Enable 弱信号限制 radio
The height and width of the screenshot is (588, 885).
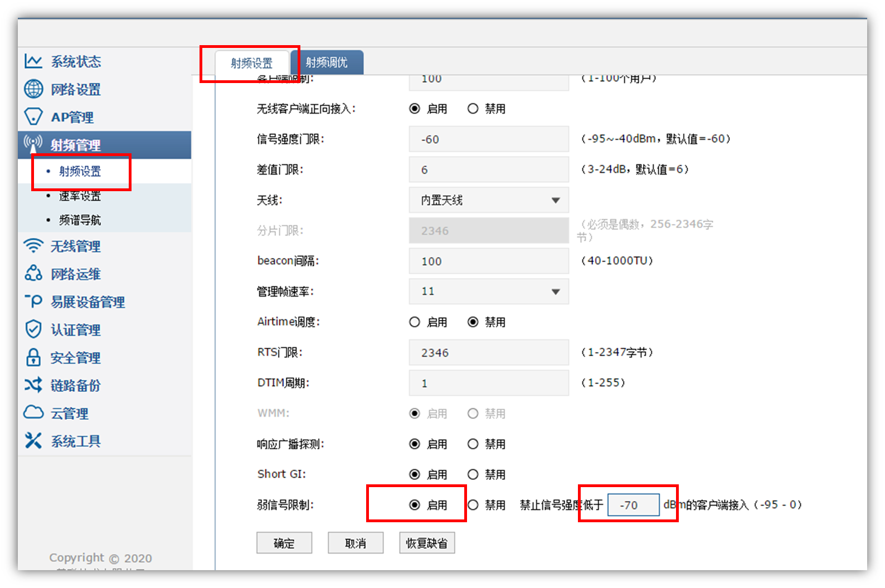[x=415, y=505]
